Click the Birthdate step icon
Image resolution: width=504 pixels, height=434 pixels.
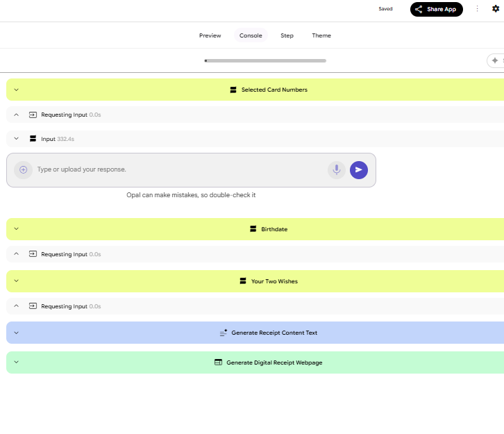point(253,229)
